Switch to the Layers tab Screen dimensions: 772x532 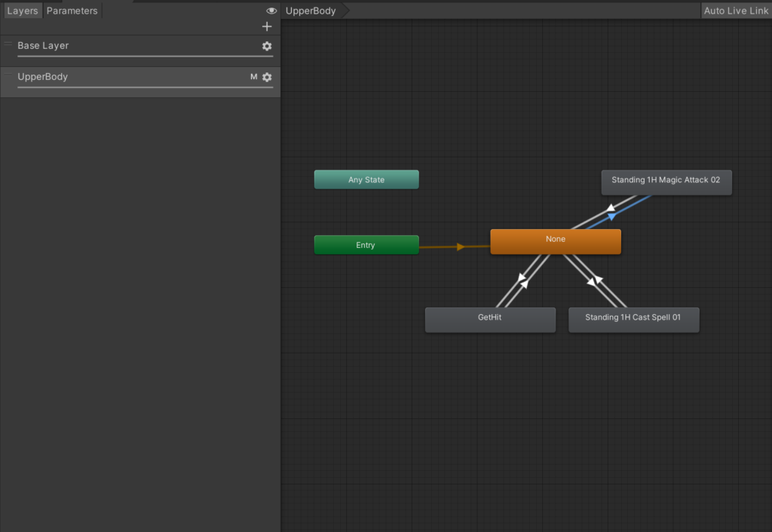click(x=22, y=11)
